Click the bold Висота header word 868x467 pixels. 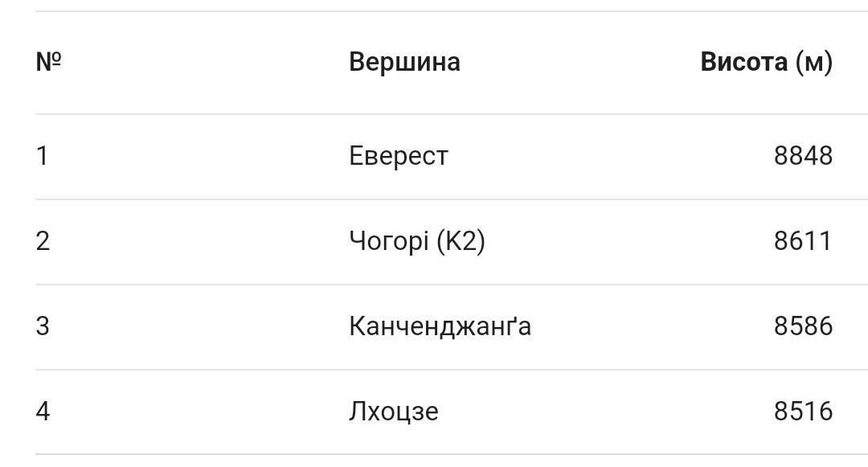point(743,62)
